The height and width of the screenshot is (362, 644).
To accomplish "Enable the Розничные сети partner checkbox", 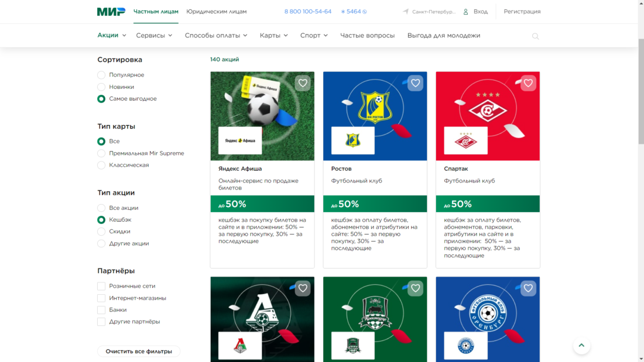I will tap(101, 286).
